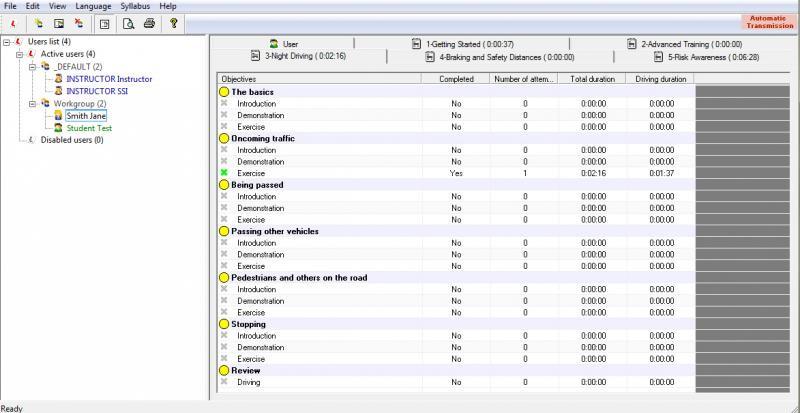Screen dimensions: 800x413
Task: Click the INSTRUCTOR SSI user avatar icon
Action: point(58,91)
